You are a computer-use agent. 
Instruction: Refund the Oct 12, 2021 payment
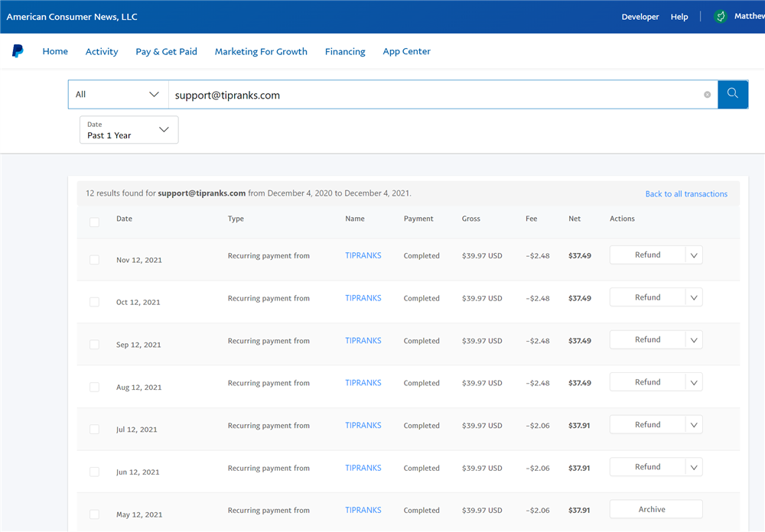click(647, 297)
